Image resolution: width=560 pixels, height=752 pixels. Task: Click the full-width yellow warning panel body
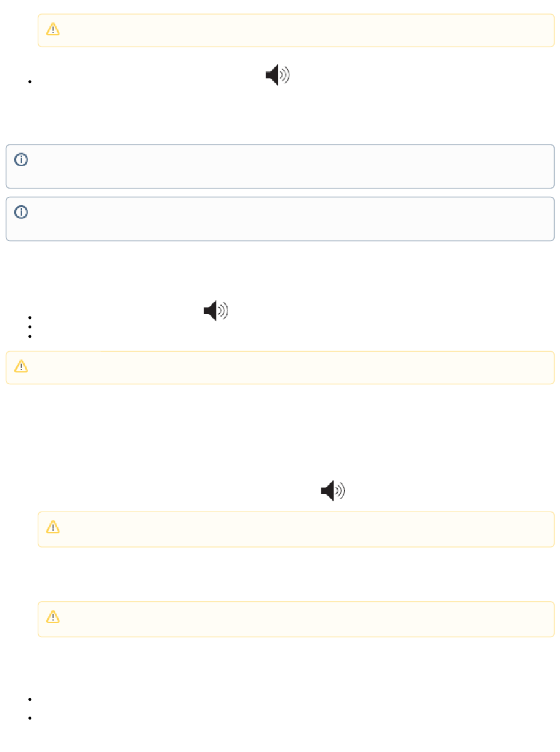(x=280, y=368)
